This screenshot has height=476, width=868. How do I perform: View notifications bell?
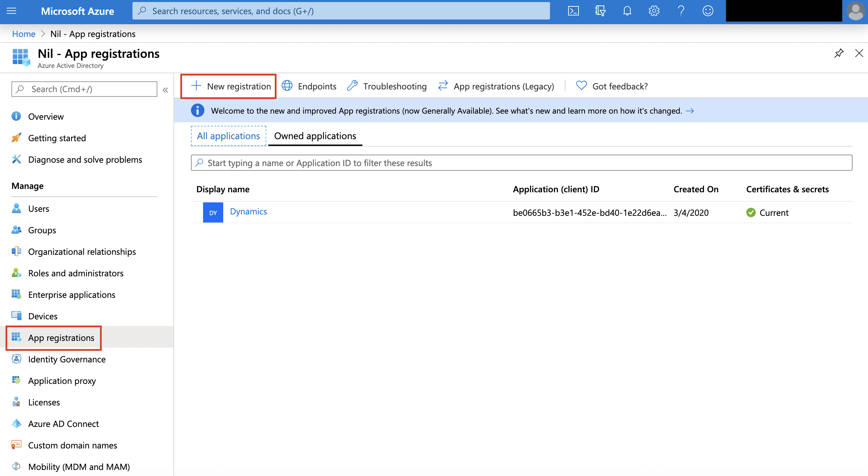(x=627, y=11)
